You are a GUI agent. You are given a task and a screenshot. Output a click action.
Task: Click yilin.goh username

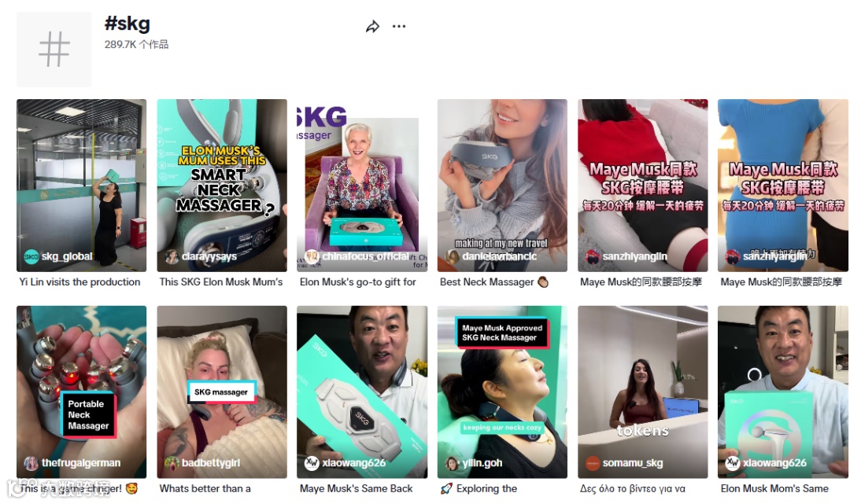pyautogui.click(x=482, y=463)
